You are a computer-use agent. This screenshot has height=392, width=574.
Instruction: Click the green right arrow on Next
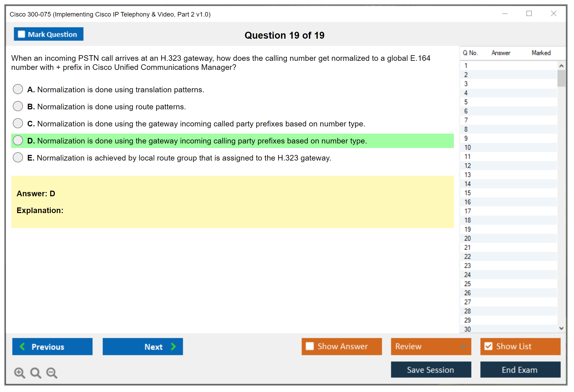(173, 346)
